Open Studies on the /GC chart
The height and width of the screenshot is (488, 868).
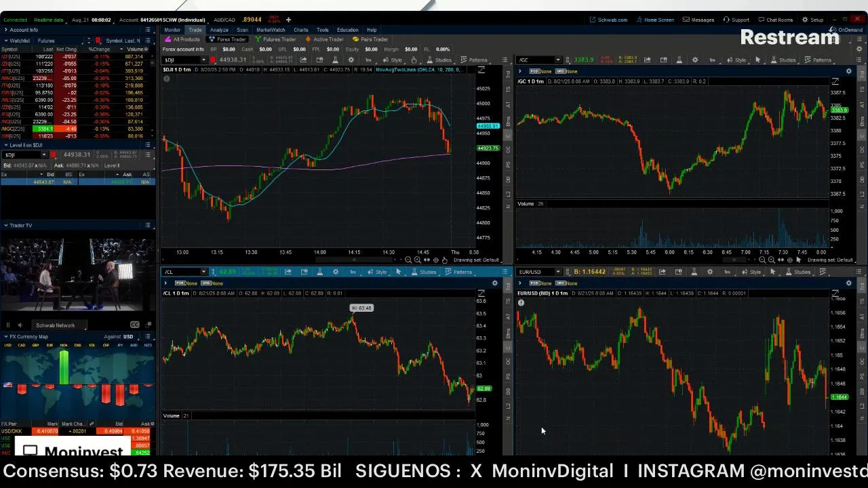(783, 60)
